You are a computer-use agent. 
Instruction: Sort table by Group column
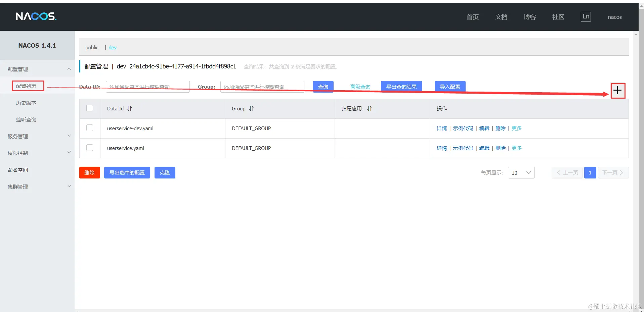(x=251, y=108)
